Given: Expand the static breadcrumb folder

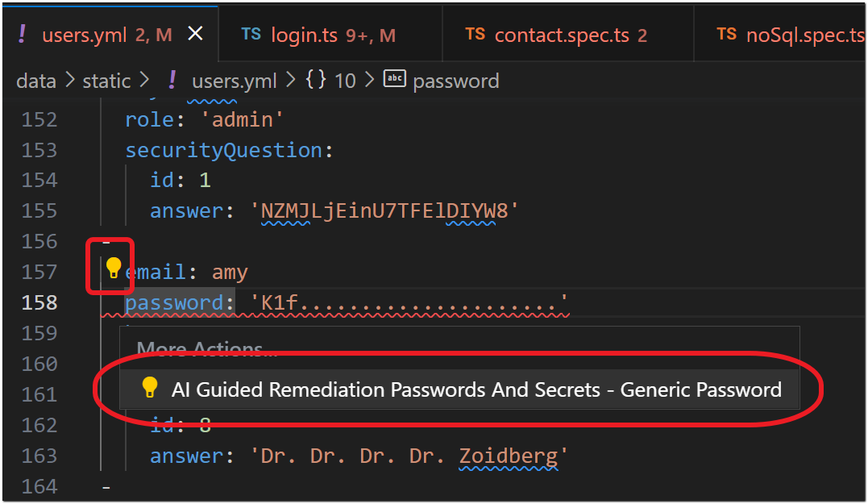Looking at the screenshot, I should (x=106, y=81).
